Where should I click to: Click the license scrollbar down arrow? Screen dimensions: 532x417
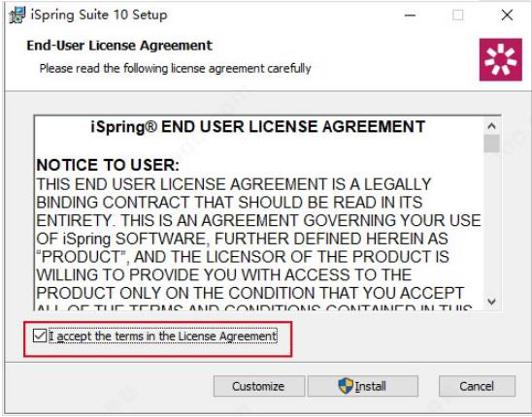[x=491, y=301]
